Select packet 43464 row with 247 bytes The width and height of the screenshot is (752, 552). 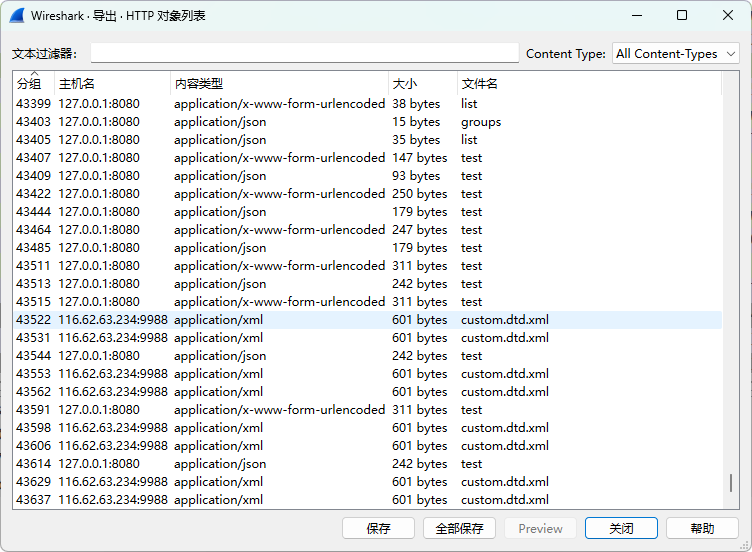point(367,230)
